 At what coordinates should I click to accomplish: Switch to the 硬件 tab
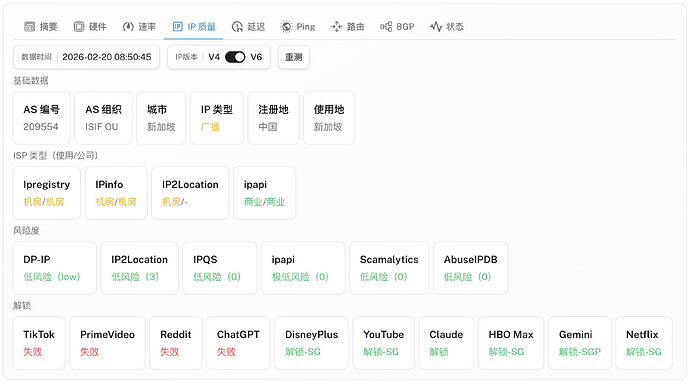(90, 27)
